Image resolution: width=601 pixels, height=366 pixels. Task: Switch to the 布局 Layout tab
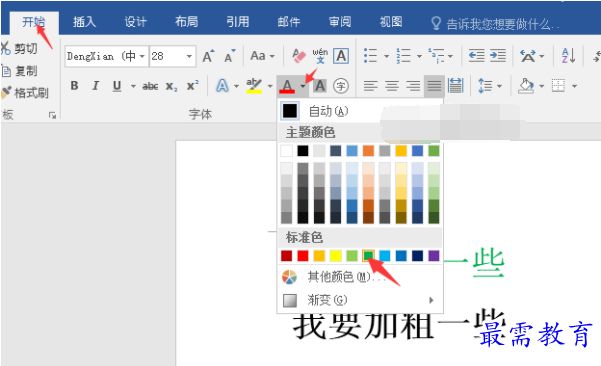click(x=186, y=21)
